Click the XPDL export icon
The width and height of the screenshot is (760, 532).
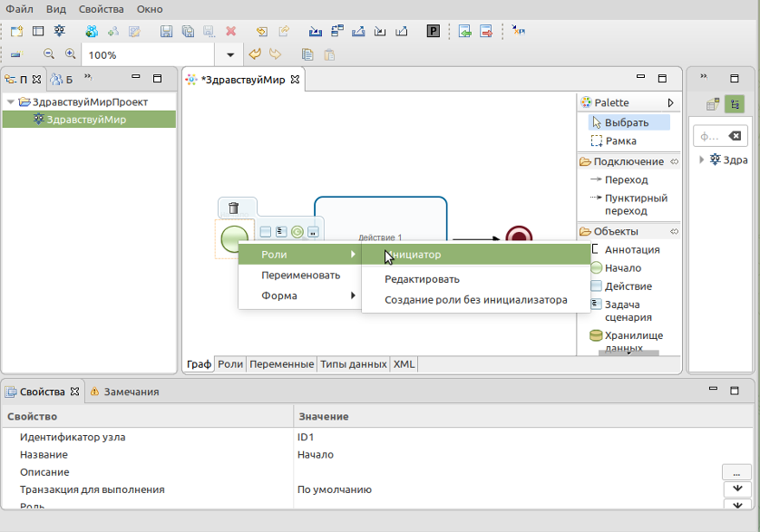pos(518,31)
